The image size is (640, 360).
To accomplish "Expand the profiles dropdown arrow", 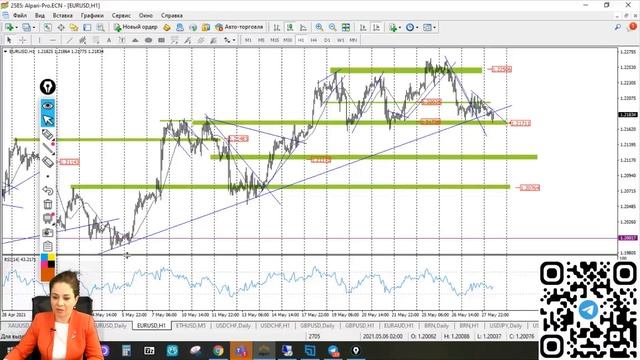I will [34, 27].
